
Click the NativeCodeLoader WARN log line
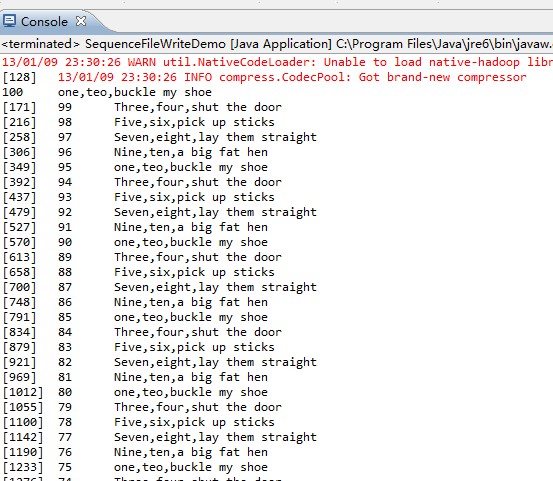[x=277, y=62]
